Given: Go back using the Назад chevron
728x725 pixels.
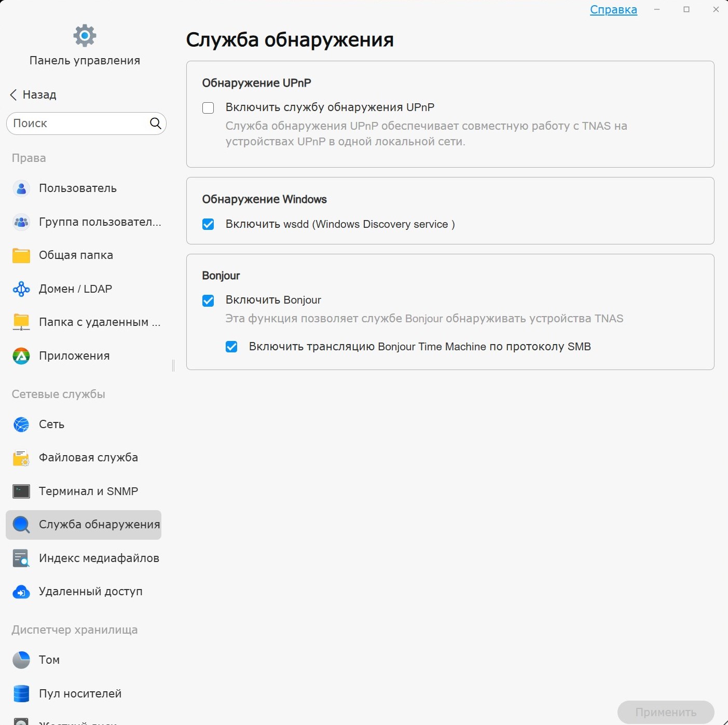Looking at the screenshot, I should 14,94.
